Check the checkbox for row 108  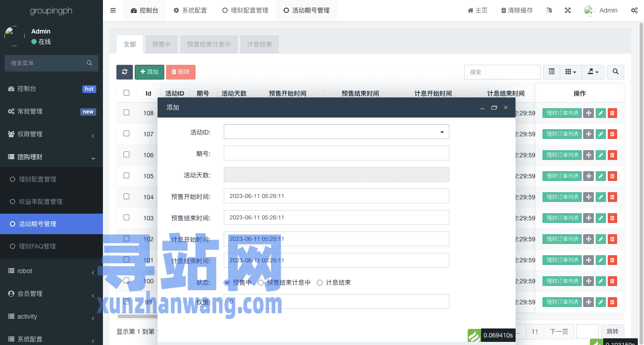tap(126, 113)
